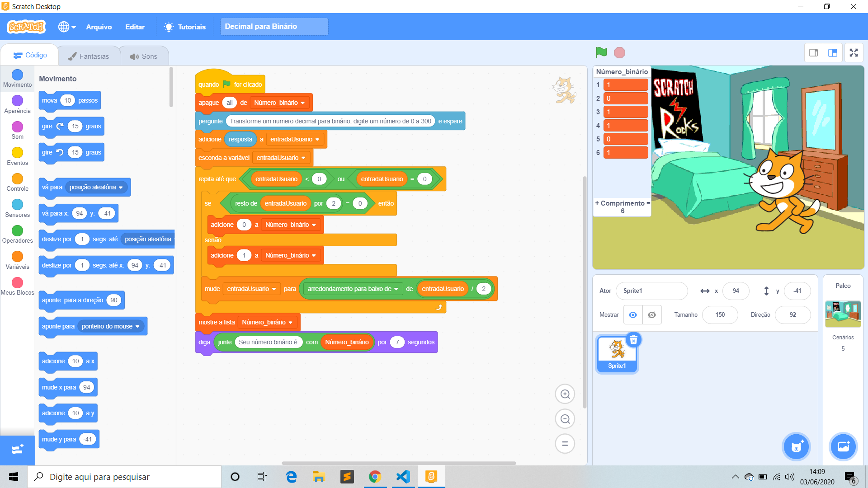Click the fullscreen stage expand icon
868x488 pixels.
click(854, 52)
